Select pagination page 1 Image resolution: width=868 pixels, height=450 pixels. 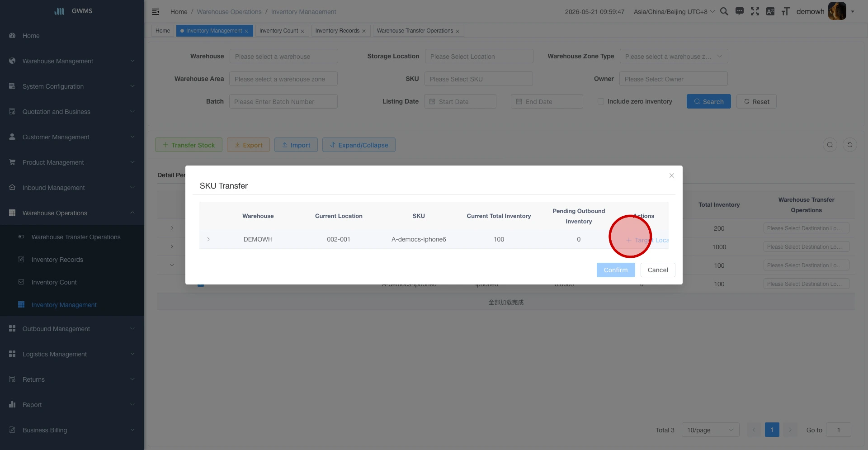pyautogui.click(x=772, y=430)
